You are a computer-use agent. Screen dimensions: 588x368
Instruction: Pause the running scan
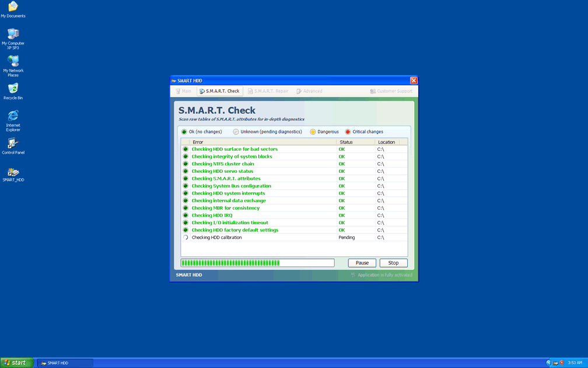tap(362, 263)
